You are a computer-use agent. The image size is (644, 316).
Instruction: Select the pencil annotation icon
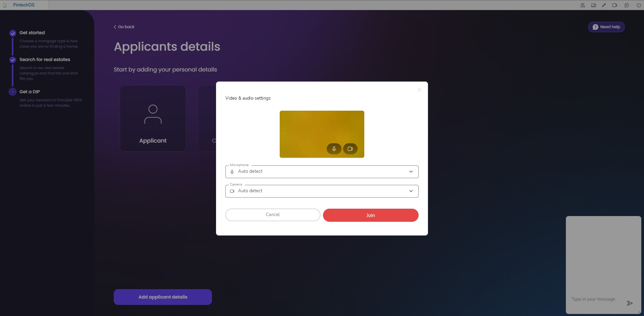tap(604, 5)
